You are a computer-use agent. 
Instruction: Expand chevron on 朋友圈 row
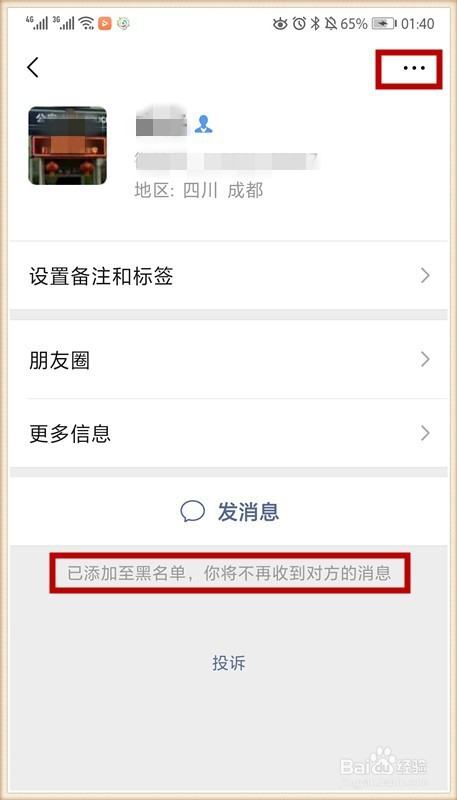point(425,360)
